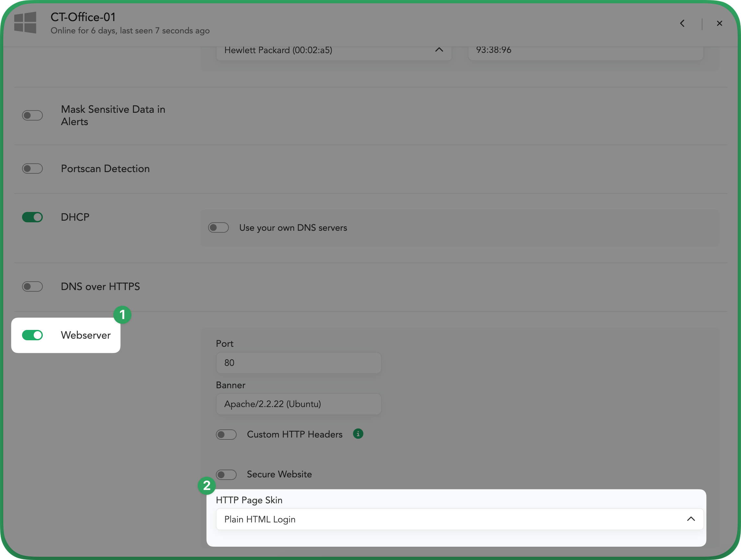This screenshot has height=560, width=741.
Task: Click the Windows logo device icon
Action: [25, 23]
